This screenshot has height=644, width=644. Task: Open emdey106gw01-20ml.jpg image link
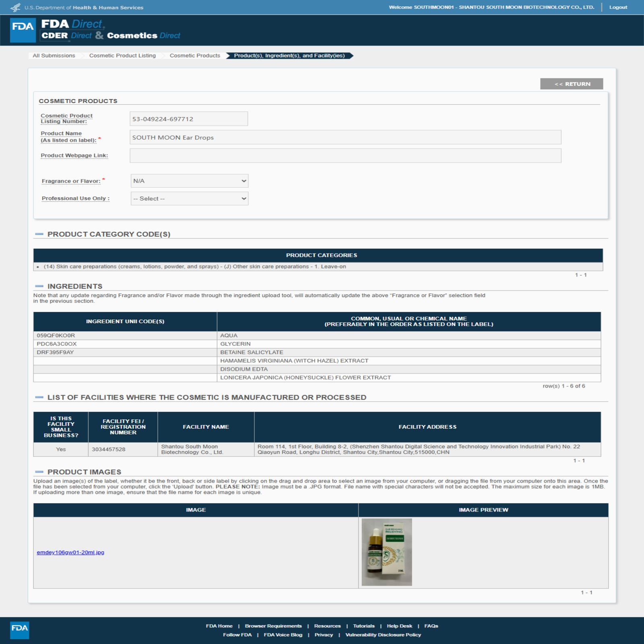coord(70,552)
